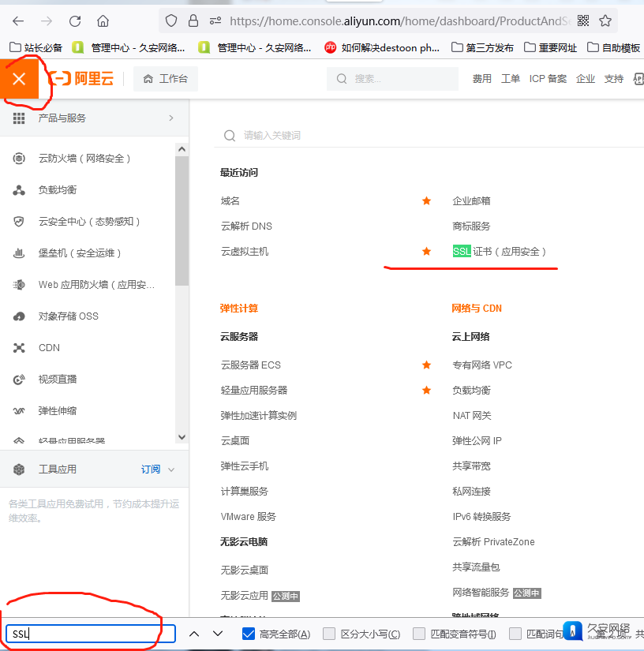
Task: Uncheck the 高亮全部 highlight all checkbox
Action: (249, 634)
